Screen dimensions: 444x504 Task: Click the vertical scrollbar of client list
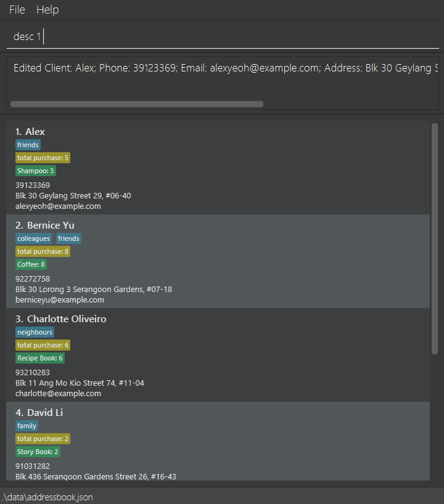435,238
